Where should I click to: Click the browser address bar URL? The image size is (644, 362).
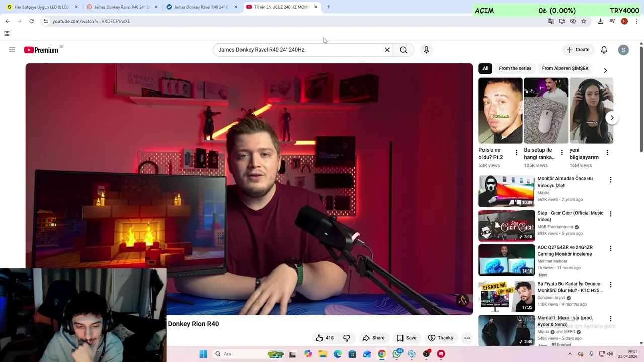[91, 21]
